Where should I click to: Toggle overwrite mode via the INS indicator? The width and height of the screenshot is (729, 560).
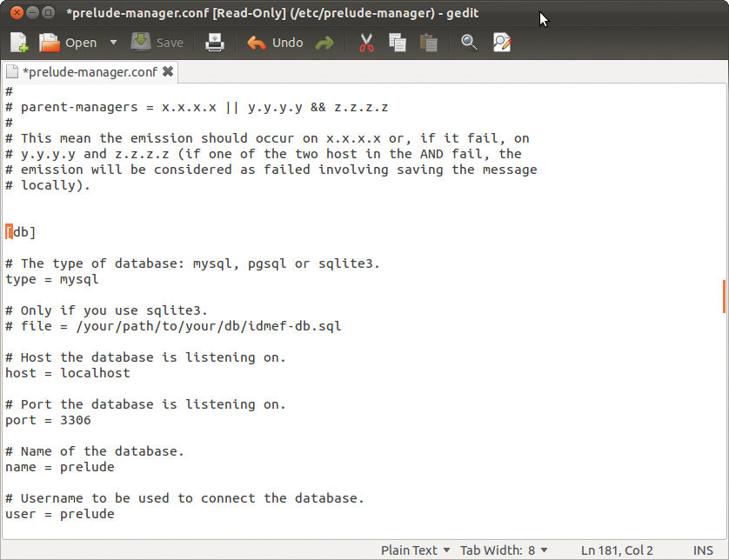pos(704,550)
